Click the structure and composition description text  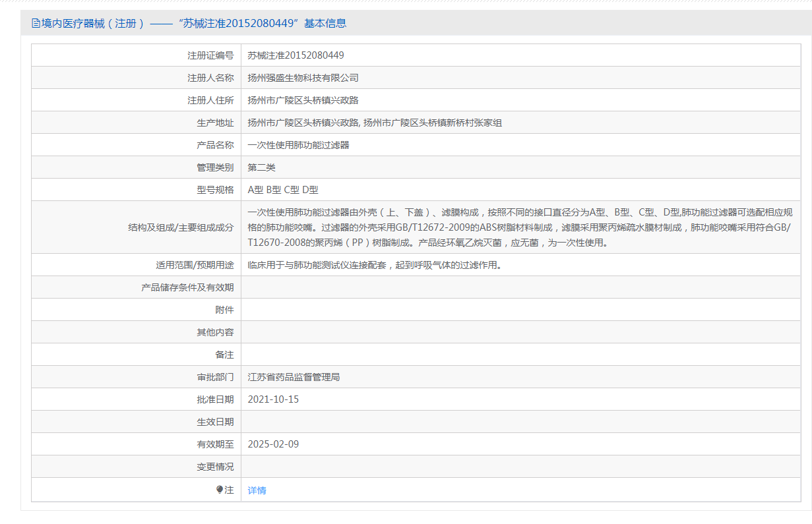[519, 227]
